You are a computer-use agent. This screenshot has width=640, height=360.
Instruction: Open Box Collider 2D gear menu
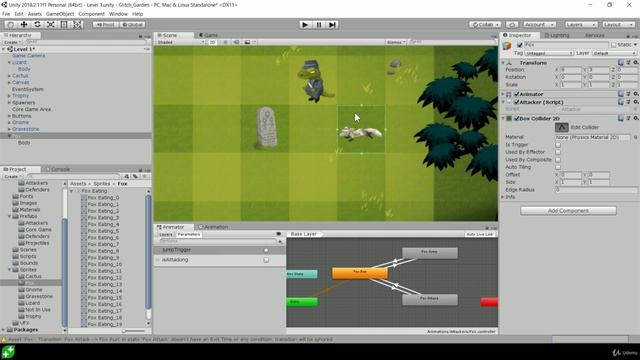(636, 118)
